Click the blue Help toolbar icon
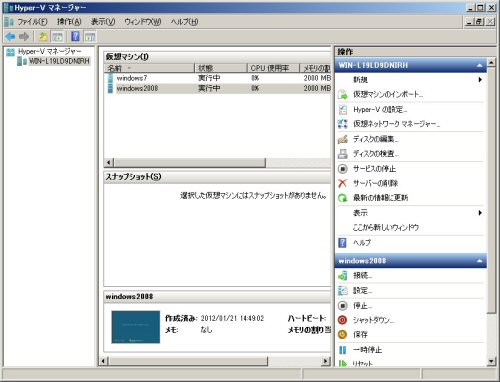Viewport: 500px width, 382px height. click(x=76, y=36)
